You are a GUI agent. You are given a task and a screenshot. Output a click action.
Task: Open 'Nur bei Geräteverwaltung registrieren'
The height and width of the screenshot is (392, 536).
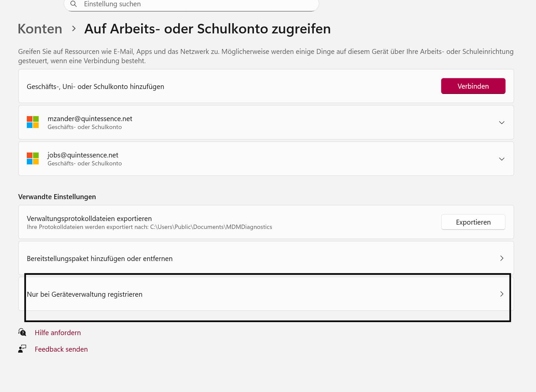coord(85,294)
